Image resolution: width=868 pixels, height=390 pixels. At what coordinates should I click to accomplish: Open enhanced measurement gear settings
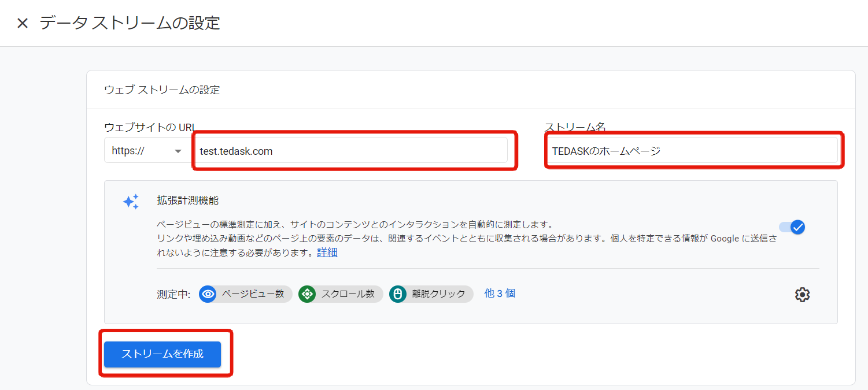[x=802, y=295]
